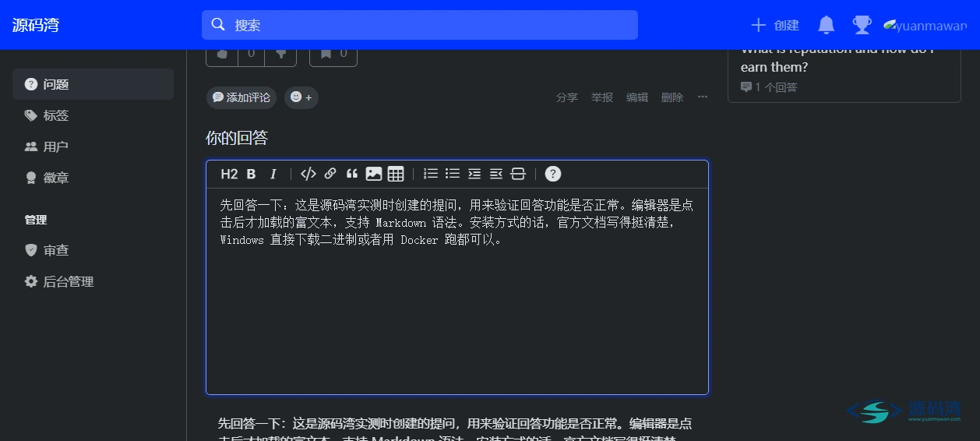Click the 编辑 link

[x=637, y=97]
